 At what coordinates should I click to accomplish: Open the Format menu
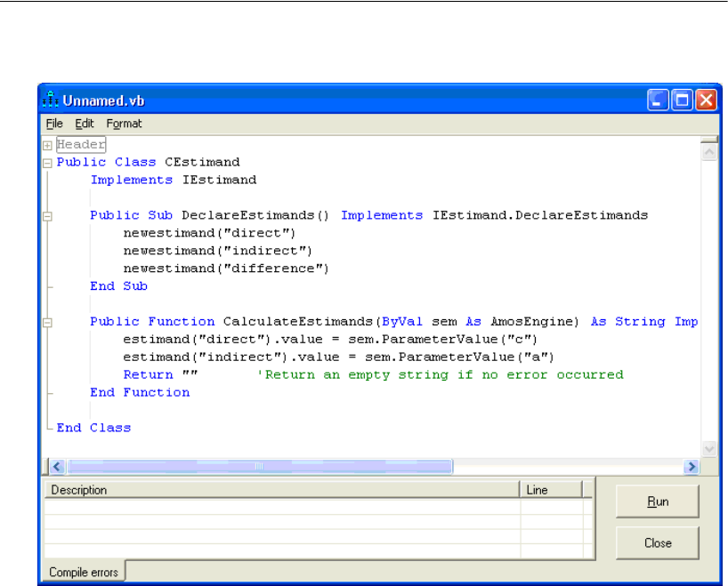click(x=124, y=124)
